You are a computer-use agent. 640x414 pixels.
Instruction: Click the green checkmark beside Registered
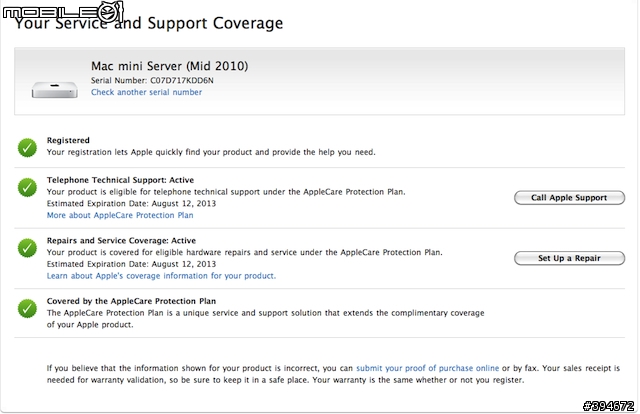click(27, 148)
